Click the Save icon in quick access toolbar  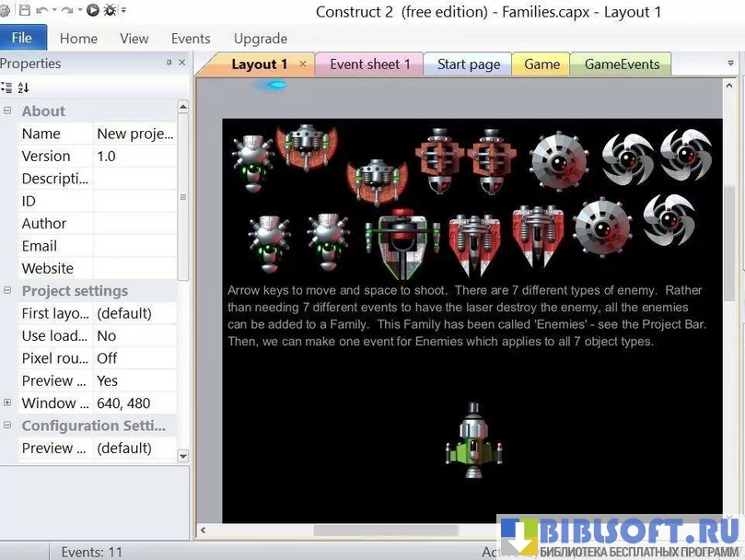(x=24, y=11)
